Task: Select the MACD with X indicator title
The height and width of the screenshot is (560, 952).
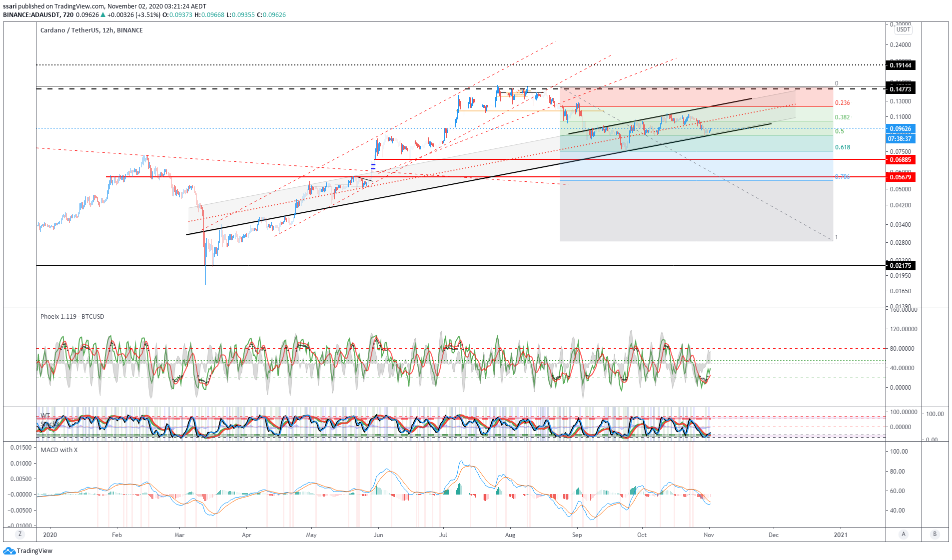Action: tap(59, 450)
